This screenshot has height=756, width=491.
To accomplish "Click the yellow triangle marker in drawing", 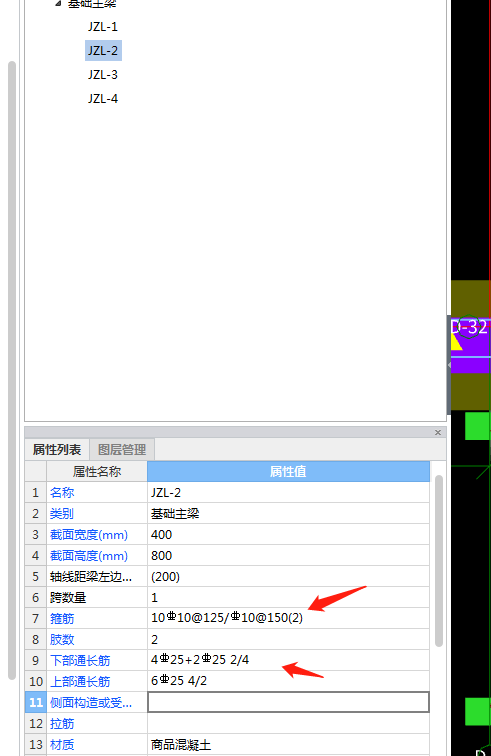I will click(x=456, y=342).
